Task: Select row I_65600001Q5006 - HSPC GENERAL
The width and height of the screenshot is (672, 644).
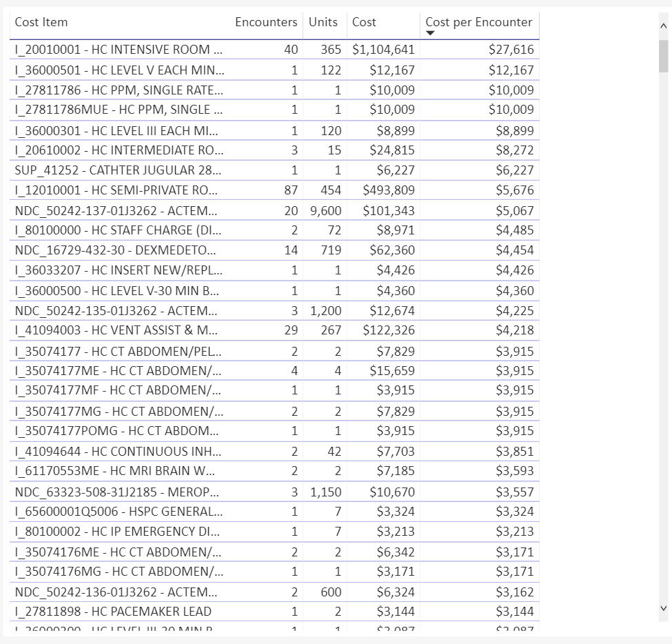Action: point(274,511)
